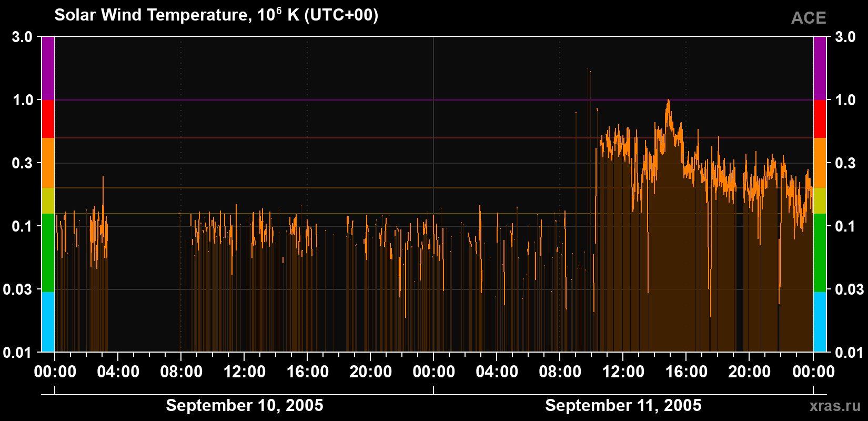The width and height of the screenshot is (868, 421).
Task: Click the 0.1 label on the left axis
Action: coord(22,226)
